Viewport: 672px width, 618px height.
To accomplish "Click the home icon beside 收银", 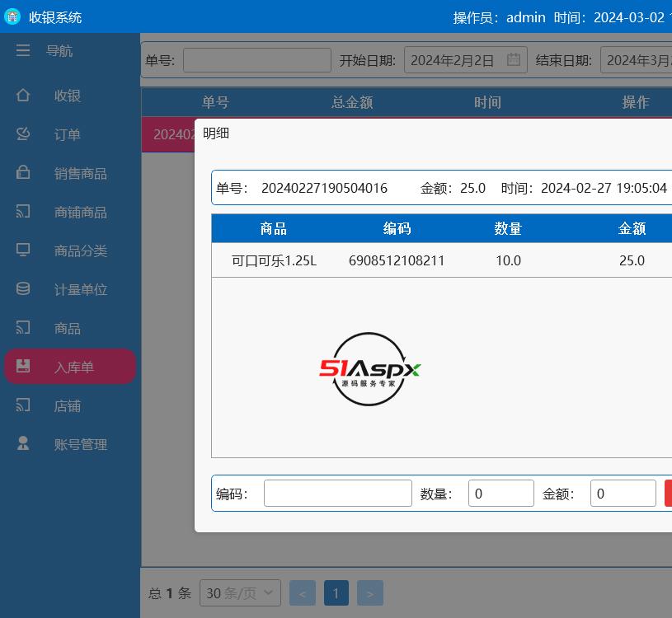I will [23, 96].
